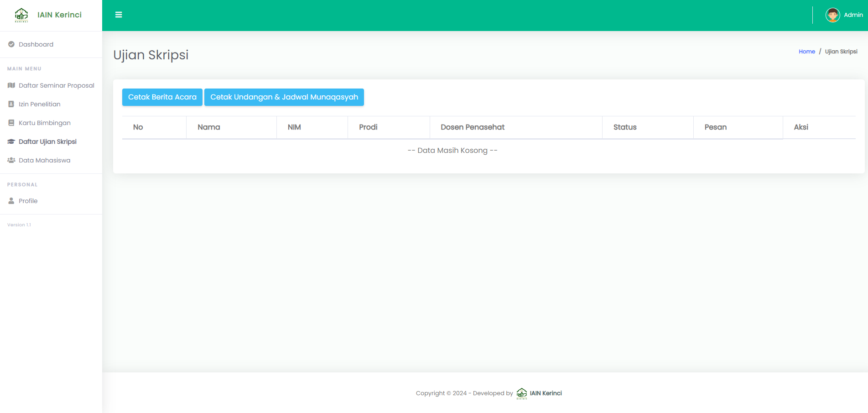Follow the Home breadcrumb link
This screenshot has width=868, height=413.
(806, 52)
